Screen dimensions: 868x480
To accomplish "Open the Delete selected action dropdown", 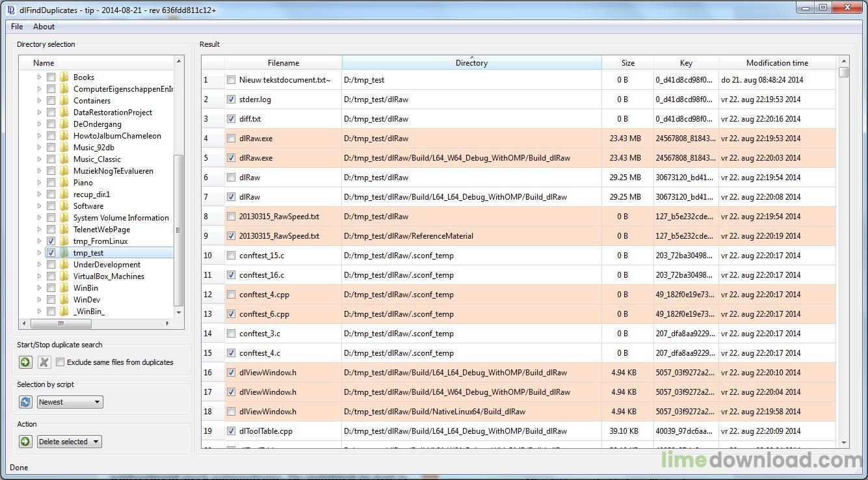I will tap(69, 442).
